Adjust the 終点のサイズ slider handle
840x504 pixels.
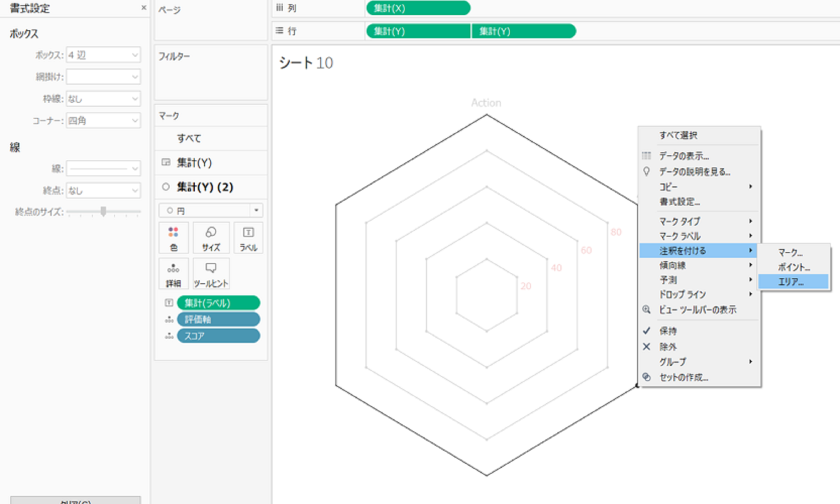(x=103, y=211)
